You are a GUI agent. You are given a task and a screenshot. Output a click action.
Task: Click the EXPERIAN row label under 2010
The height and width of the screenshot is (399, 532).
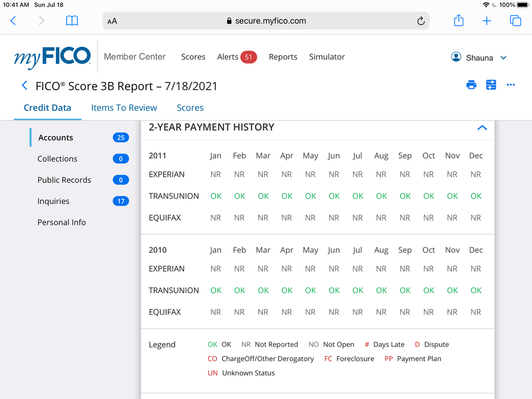coord(167,268)
